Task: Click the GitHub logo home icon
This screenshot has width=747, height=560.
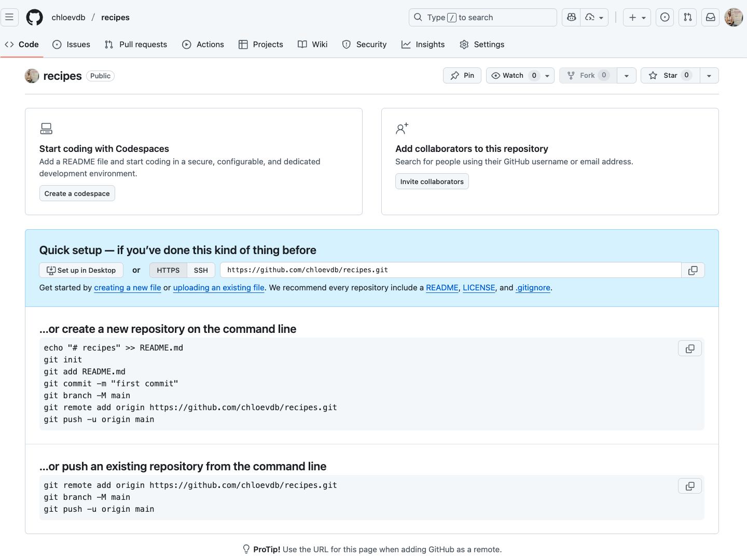Action: coord(35,17)
